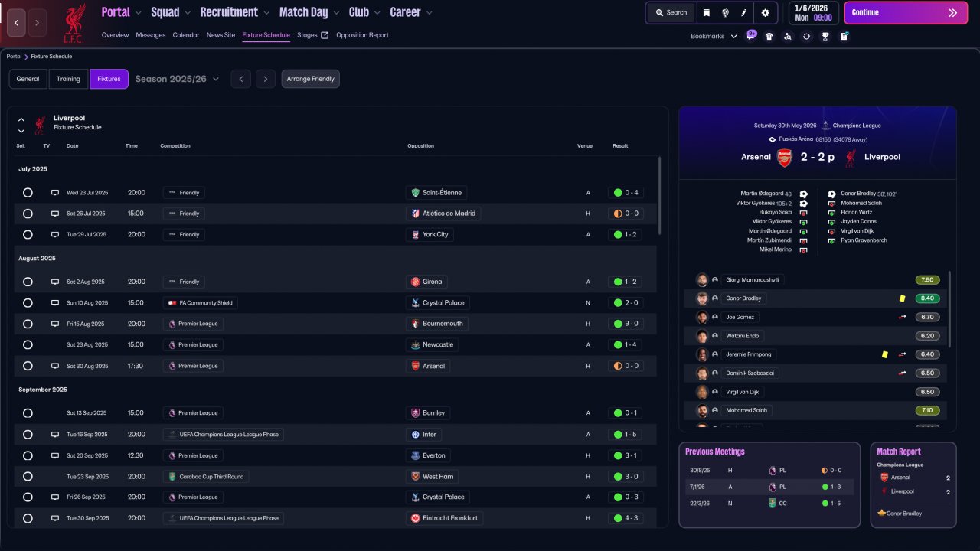The width and height of the screenshot is (980, 551).
Task: Open the player search icon in bookmarks bar
Action: tap(788, 36)
